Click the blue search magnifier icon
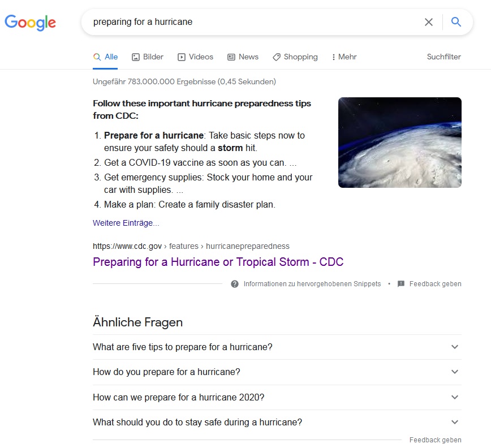Image resolution: width=491 pixels, height=448 pixels. 456,22
